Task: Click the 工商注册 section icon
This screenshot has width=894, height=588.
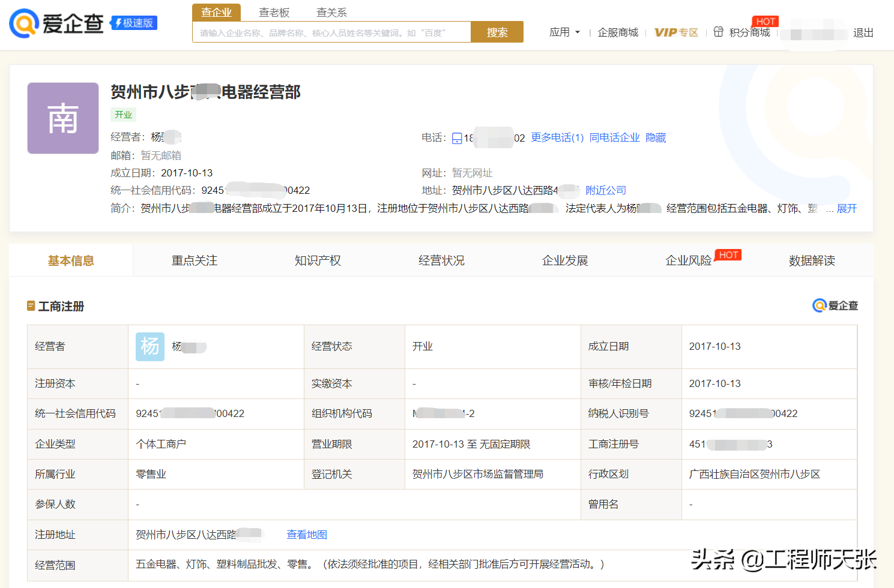Action: coord(31,306)
